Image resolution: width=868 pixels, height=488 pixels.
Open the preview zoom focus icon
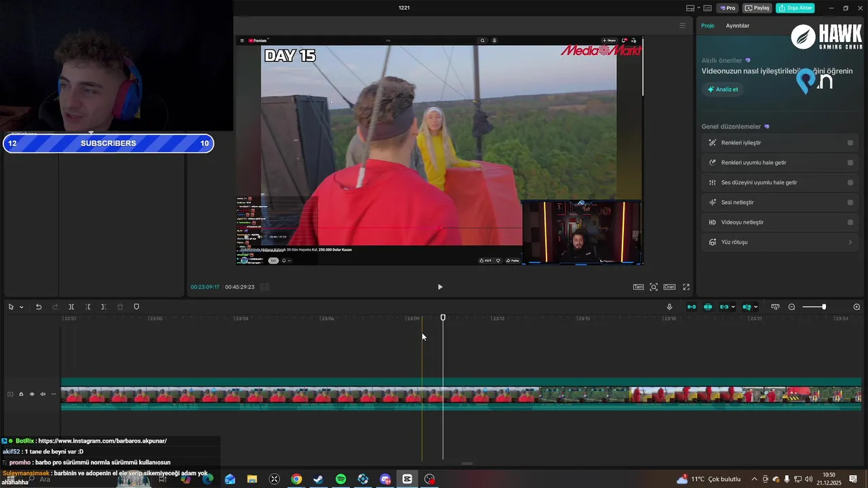[654, 287]
